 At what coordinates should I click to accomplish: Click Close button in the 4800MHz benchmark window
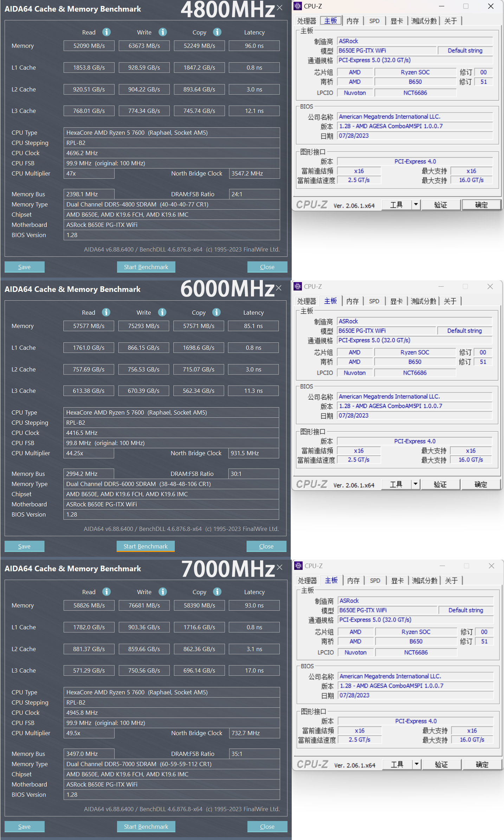tap(267, 267)
